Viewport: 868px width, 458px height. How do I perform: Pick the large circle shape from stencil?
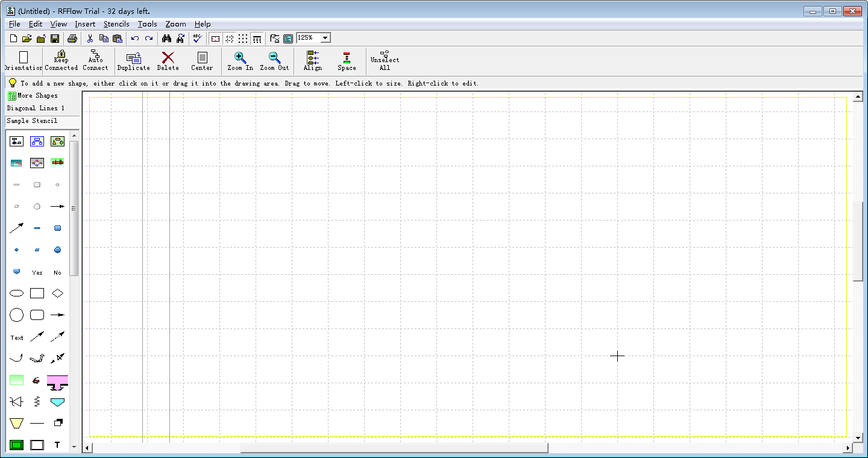17,315
